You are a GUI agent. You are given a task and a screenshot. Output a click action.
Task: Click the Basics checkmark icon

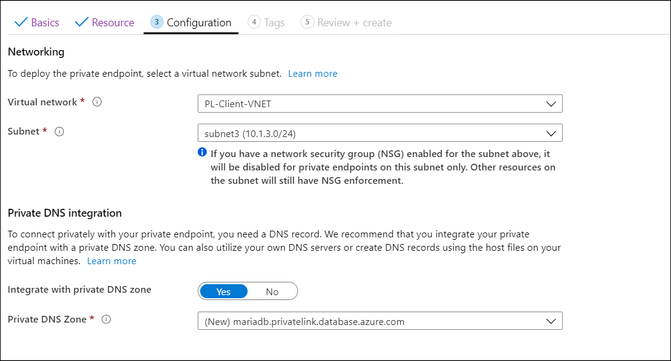click(x=21, y=22)
